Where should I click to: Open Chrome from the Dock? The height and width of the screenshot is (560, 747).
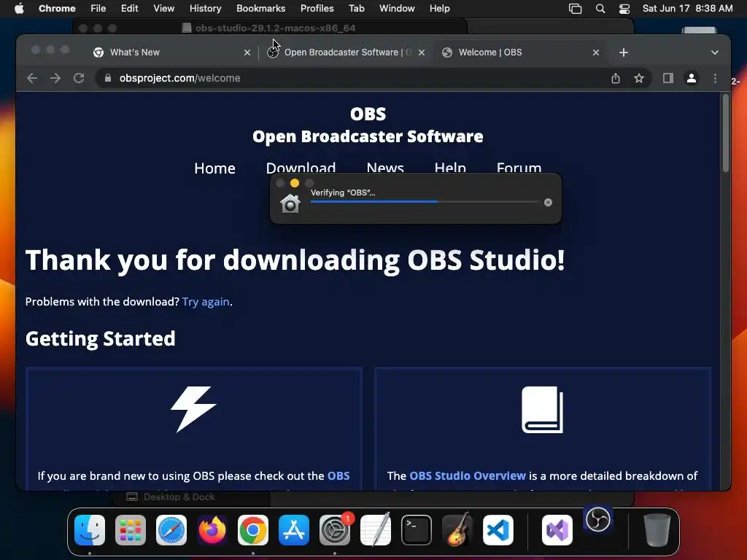click(253, 530)
